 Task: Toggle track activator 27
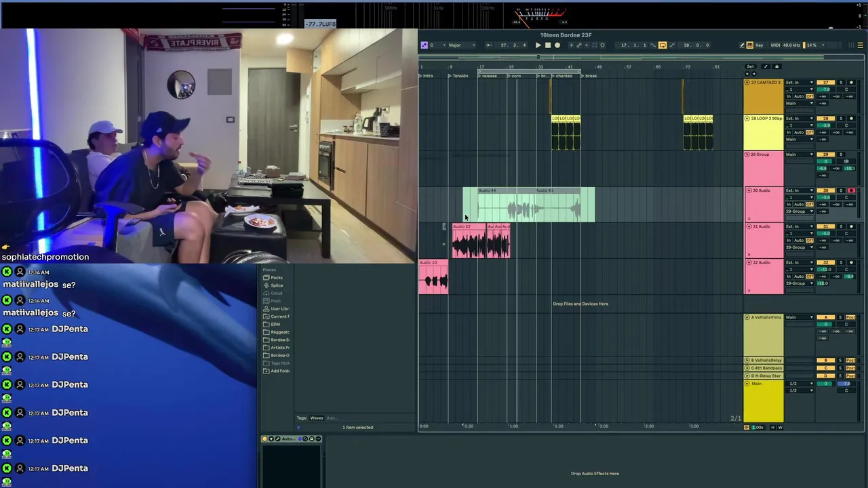825,83
